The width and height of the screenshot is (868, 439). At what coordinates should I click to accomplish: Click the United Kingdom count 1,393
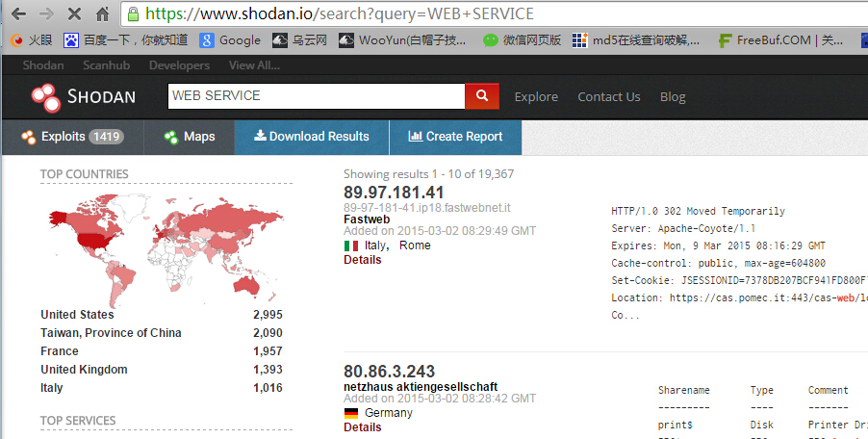coord(268,370)
